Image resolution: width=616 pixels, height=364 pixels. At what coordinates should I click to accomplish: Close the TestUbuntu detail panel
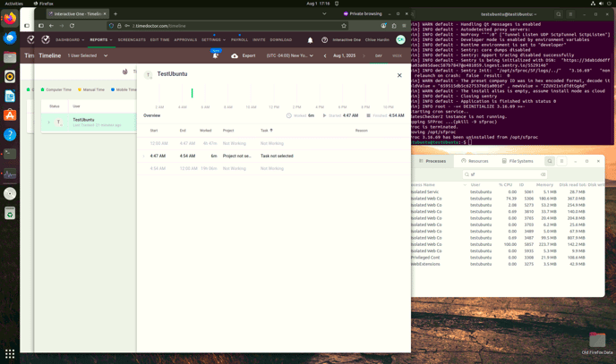pos(399,75)
